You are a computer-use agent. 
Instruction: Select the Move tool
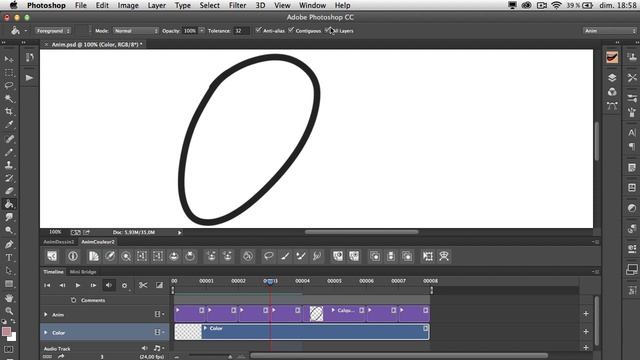(x=9, y=60)
